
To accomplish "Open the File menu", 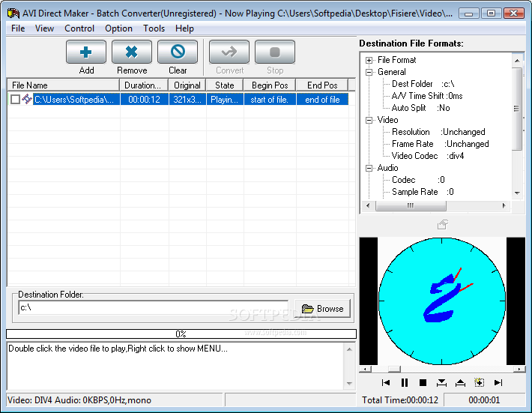I will 18,28.
